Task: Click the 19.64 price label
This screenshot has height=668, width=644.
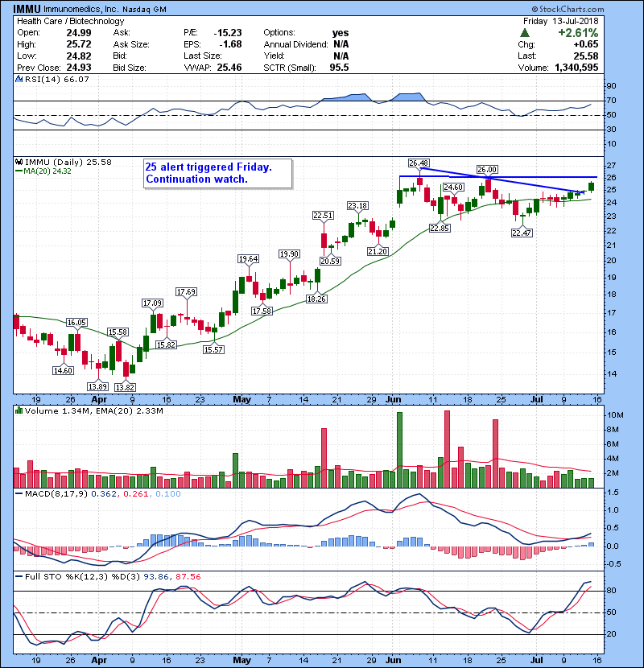Action: [248, 259]
